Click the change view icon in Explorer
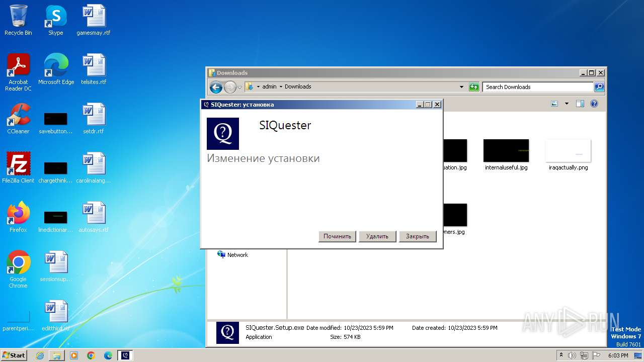Image resolution: width=644 pixels, height=362 pixels. point(554,104)
